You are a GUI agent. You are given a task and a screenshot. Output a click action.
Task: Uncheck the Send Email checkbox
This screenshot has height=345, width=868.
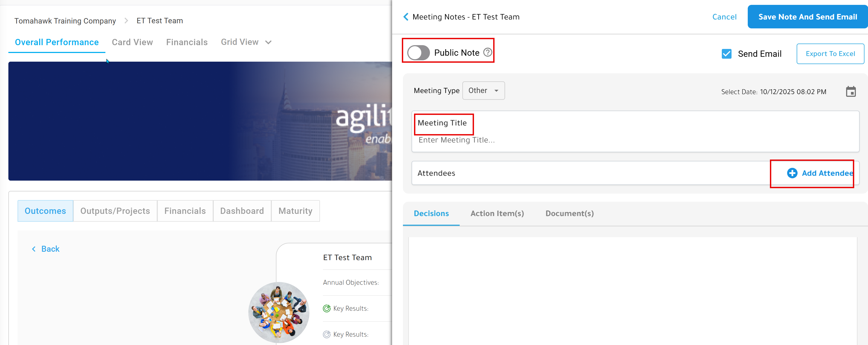726,54
